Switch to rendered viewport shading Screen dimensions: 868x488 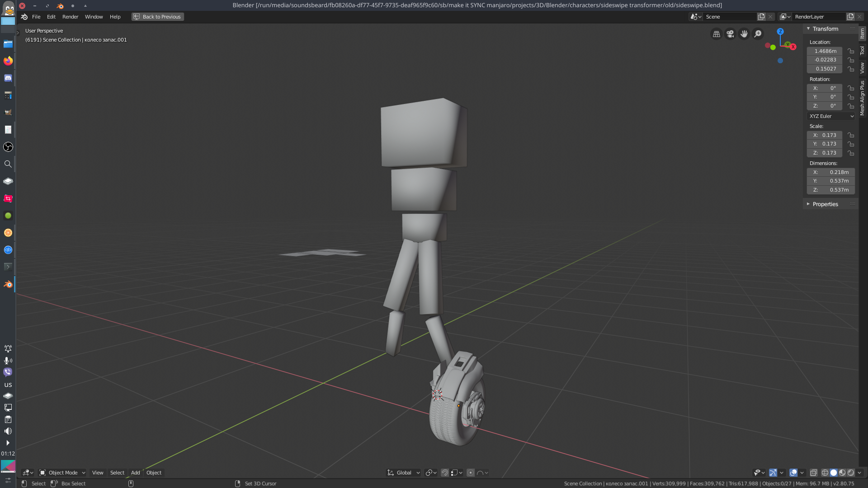851,473
